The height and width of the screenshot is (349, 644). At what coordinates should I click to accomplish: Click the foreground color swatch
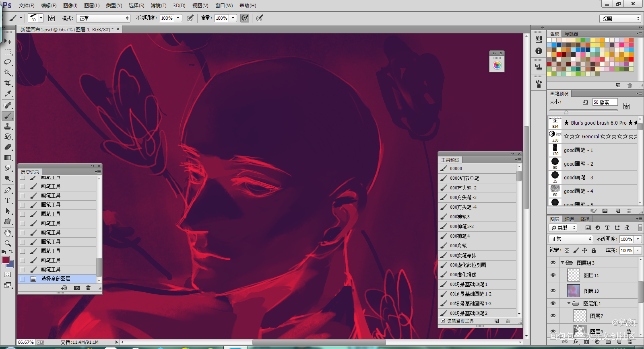coord(6,260)
